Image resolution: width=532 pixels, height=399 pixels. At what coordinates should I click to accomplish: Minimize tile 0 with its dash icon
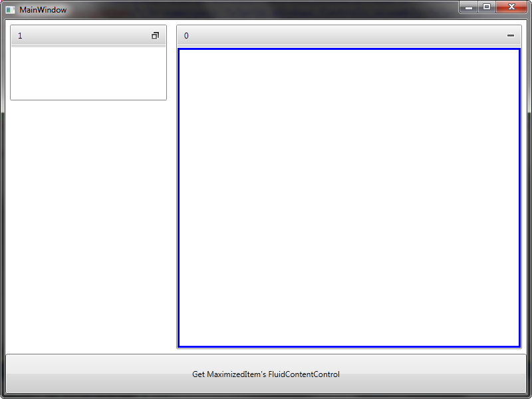510,35
